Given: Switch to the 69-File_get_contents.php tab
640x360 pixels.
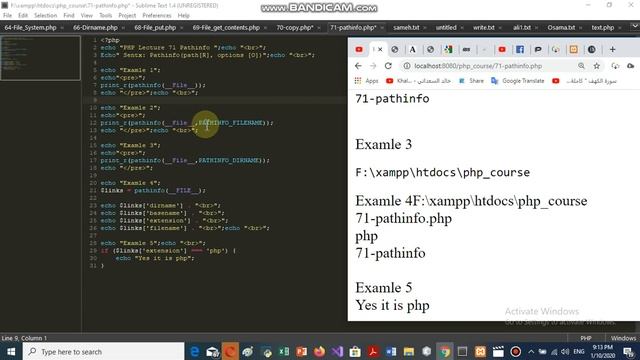Looking at the screenshot, I should (x=226, y=28).
